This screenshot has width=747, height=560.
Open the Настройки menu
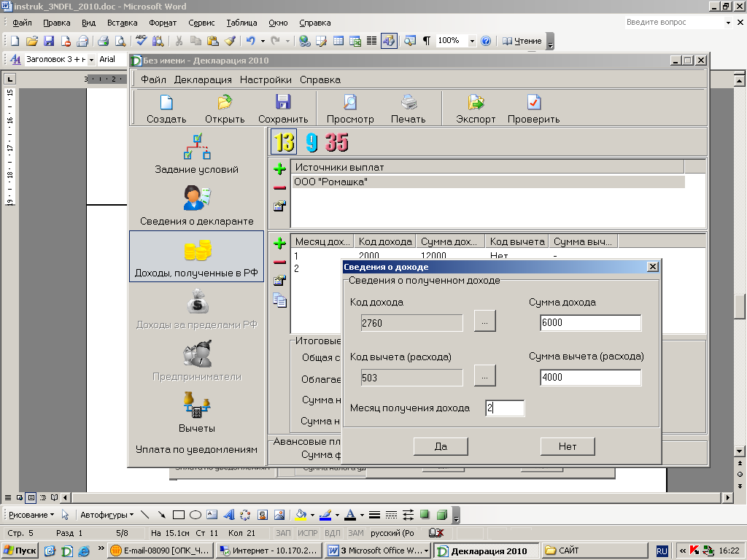point(266,79)
